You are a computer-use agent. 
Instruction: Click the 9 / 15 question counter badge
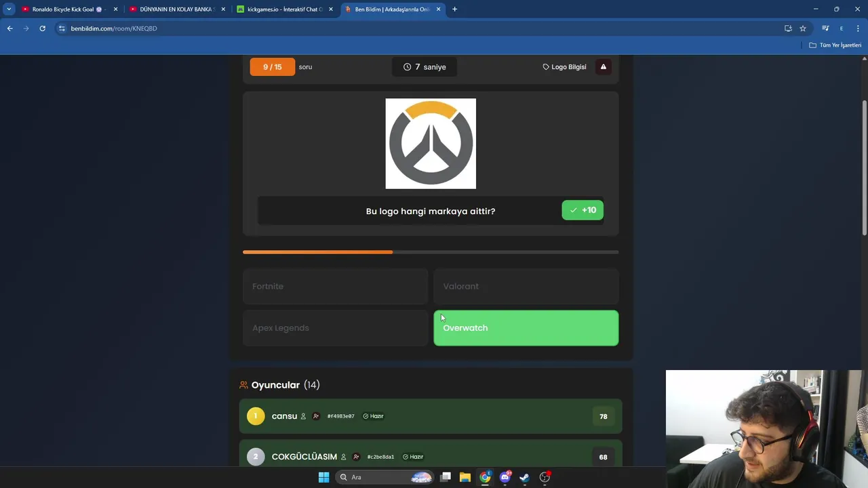272,66
